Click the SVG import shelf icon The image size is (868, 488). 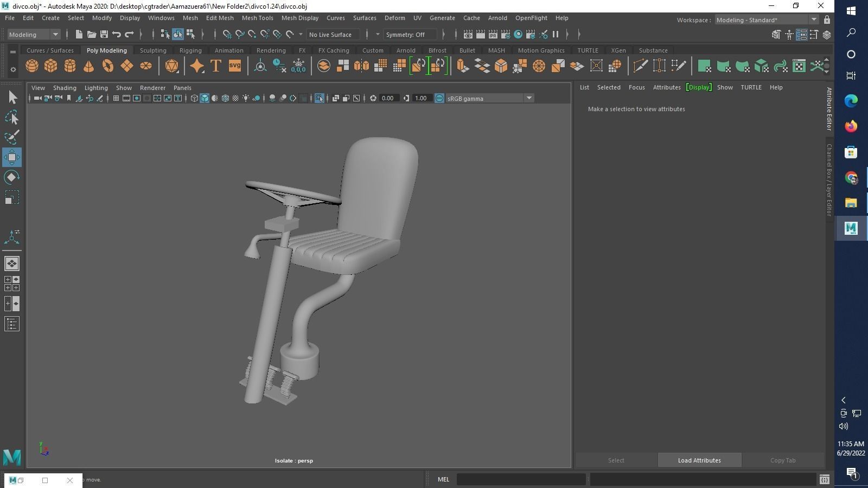[235, 66]
